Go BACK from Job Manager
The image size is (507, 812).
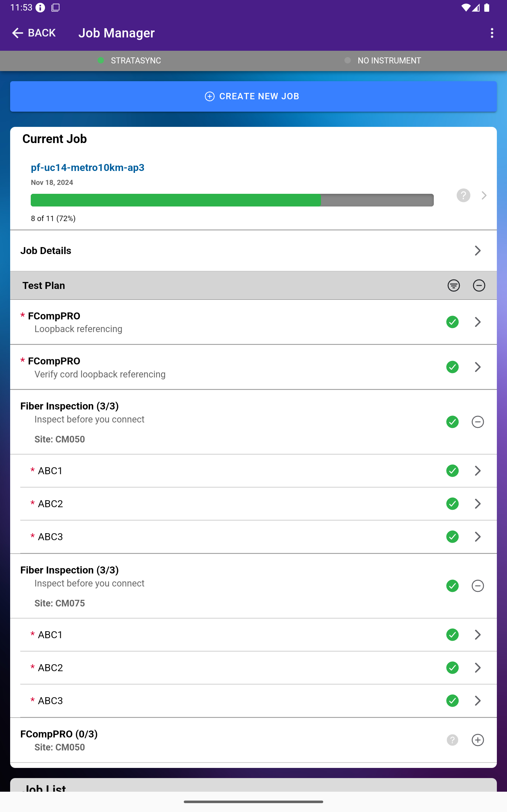coord(34,33)
